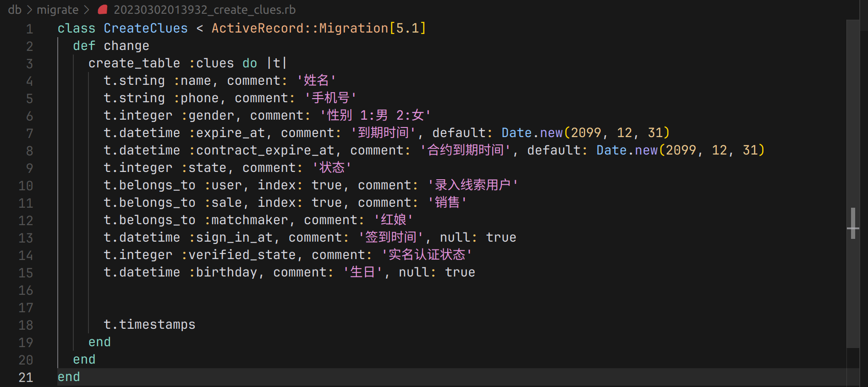This screenshot has height=387, width=868.
Task: Click the chevron right after migrate
Action: (x=87, y=10)
